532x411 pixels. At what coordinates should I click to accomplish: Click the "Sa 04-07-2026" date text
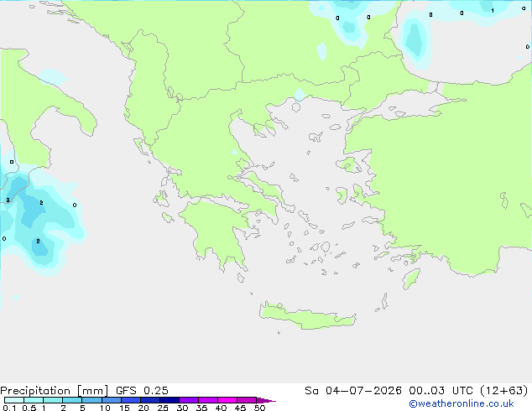coord(353,391)
